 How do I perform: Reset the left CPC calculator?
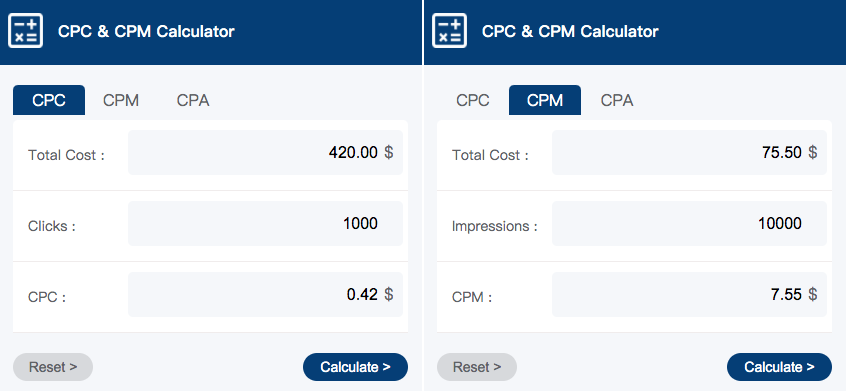click(x=53, y=367)
